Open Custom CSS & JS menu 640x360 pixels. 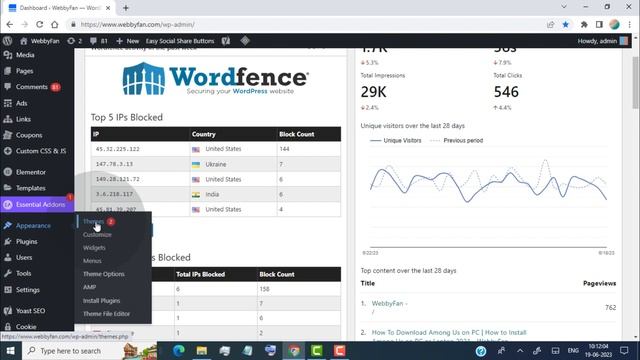[40, 151]
